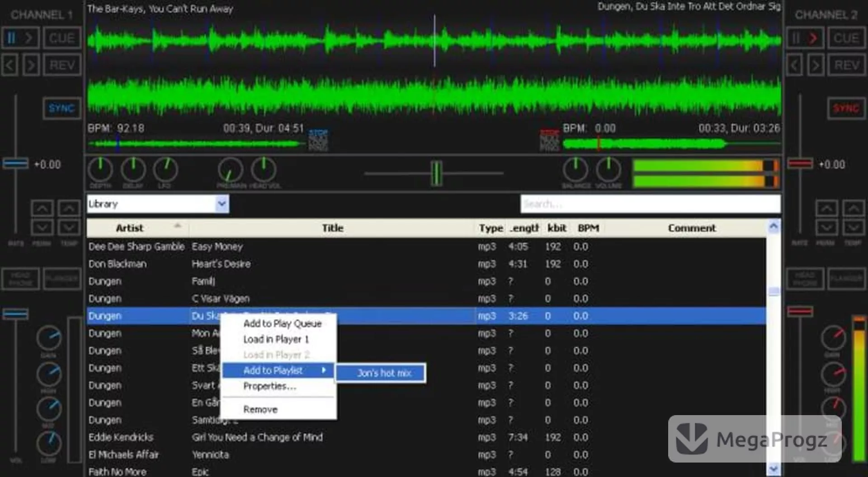Viewport: 868px width, 477px height.
Task: Click Channel 1 blue SYNC button
Action: pyautogui.click(x=62, y=108)
